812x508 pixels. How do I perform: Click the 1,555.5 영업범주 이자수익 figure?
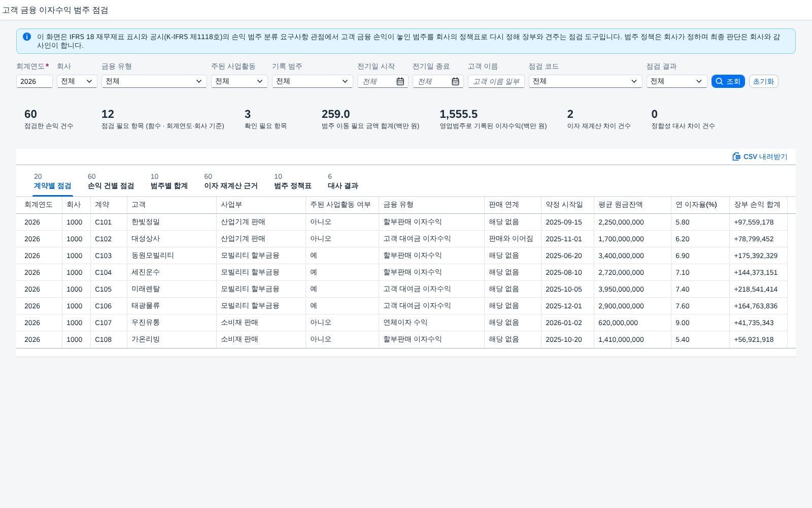tap(459, 114)
